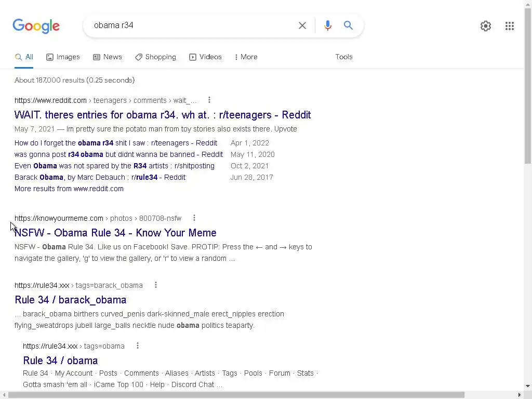Click the 'Jun 28, 2017' date
Image resolution: width=532 pixels, height=399 pixels.
pyautogui.click(x=252, y=178)
